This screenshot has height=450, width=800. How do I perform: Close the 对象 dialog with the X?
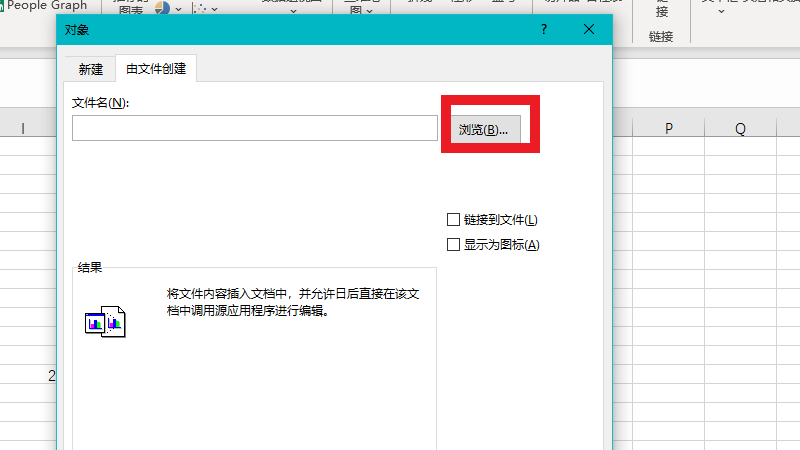589,30
